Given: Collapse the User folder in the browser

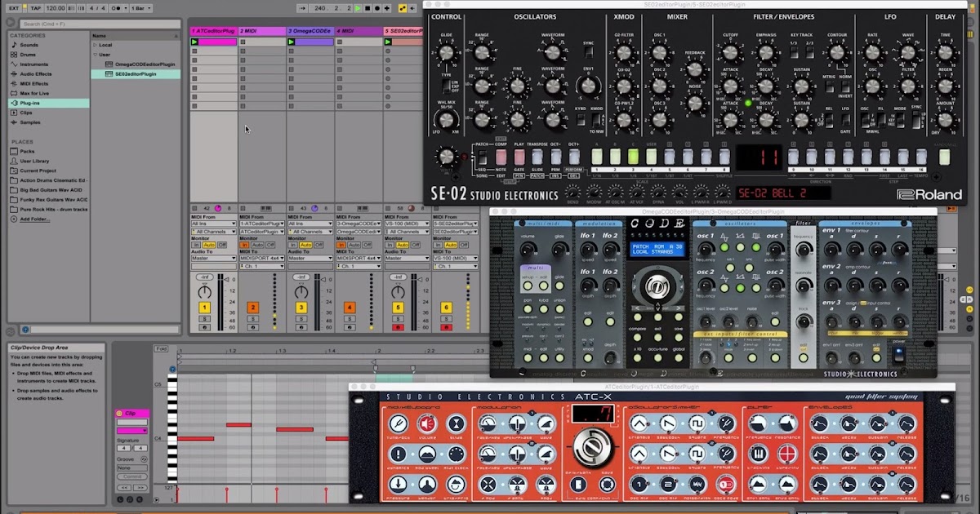Looking at the screenshot, I should point(96,55).
